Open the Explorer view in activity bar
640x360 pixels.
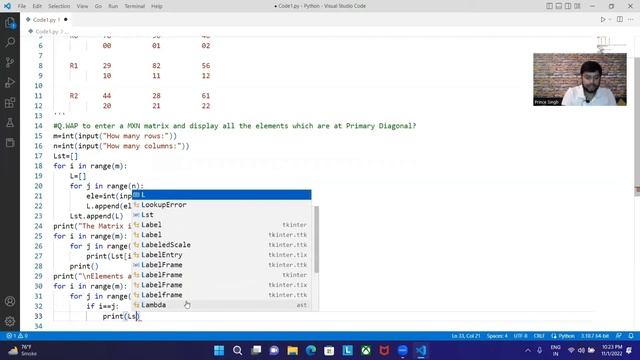coord(10,22)
